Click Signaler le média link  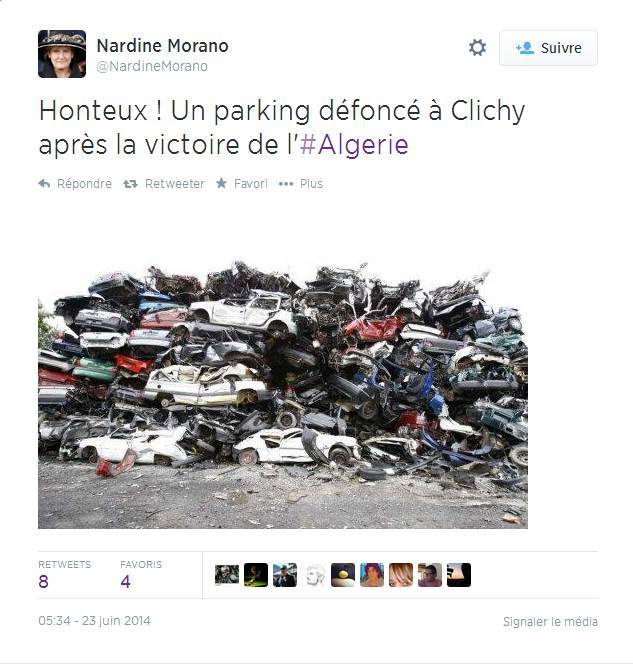click(550, 622)
